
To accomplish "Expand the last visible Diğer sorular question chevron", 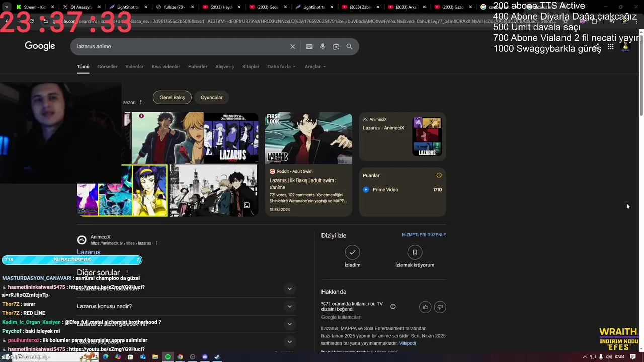I will [289, 342].
